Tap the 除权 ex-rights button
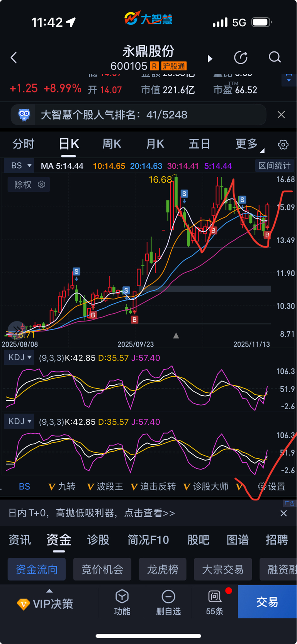 pyautogui.click(x=29, y=184)
